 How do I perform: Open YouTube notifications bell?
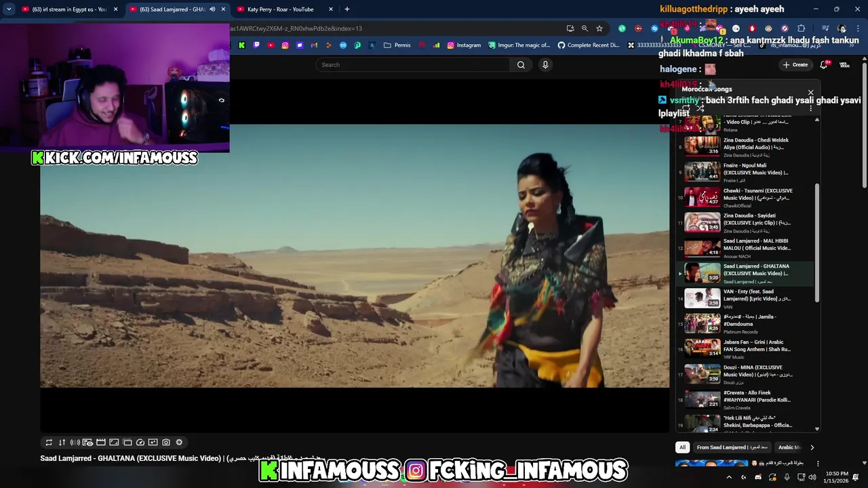tap(824, 65)
